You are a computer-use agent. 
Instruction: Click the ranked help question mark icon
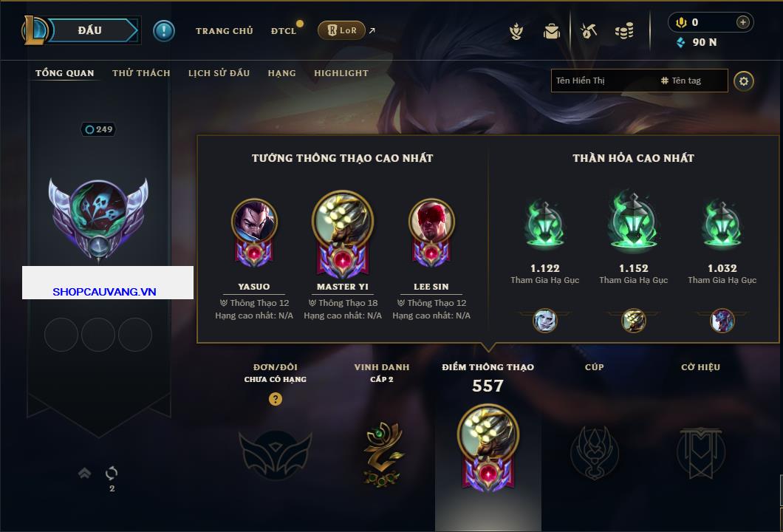pyautogui.click(x=275, y=398)
